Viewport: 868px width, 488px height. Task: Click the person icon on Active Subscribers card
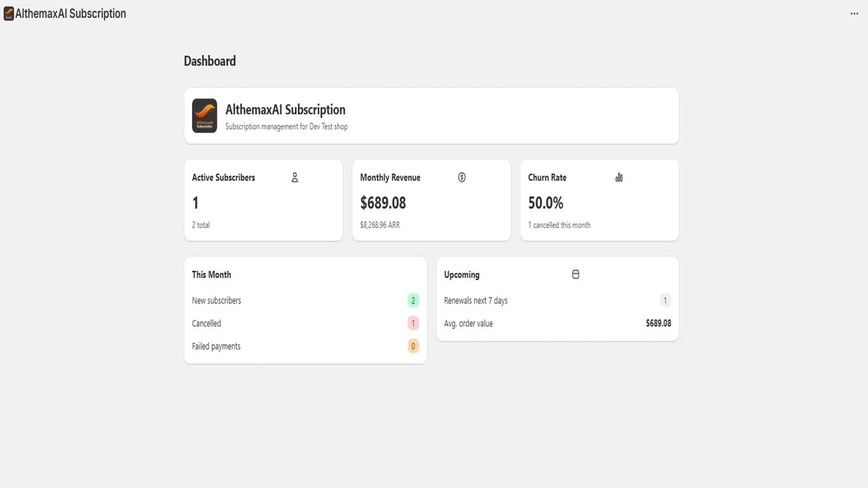[x=295, y=177]
